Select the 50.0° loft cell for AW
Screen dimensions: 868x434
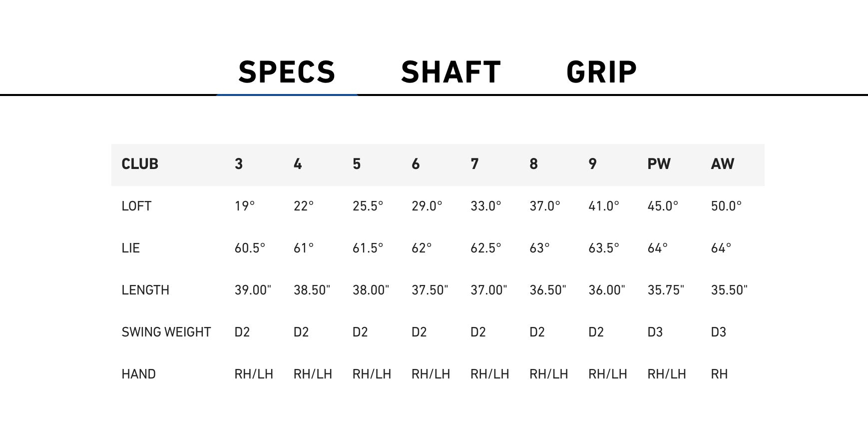coord(726,206)
